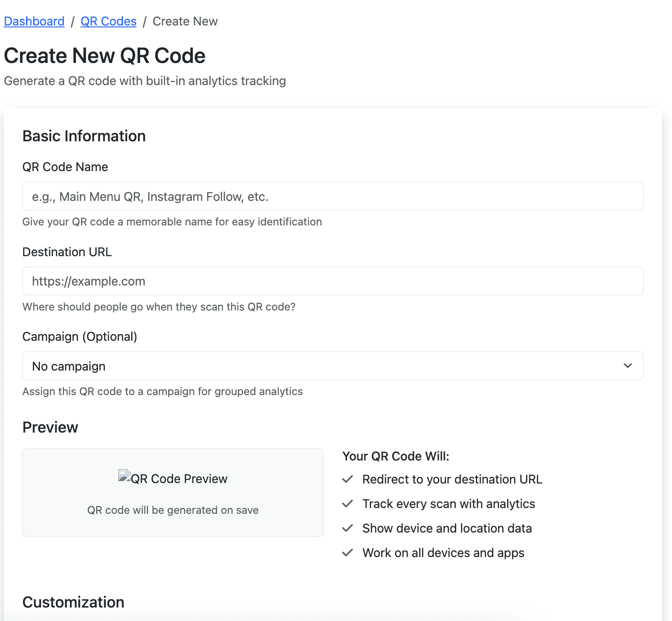Click the Preview section heading
672x621 pixels.
(50, 427)
